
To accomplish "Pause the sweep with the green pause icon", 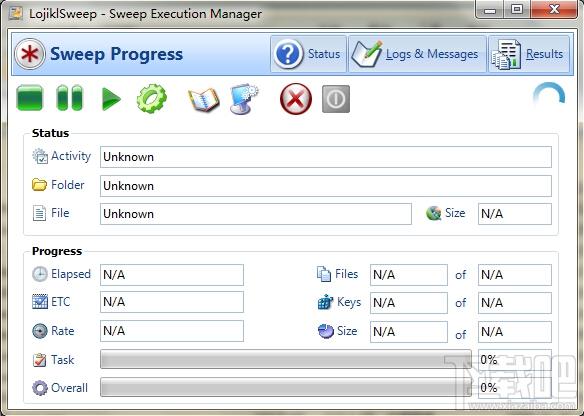I will coord(69,98).
